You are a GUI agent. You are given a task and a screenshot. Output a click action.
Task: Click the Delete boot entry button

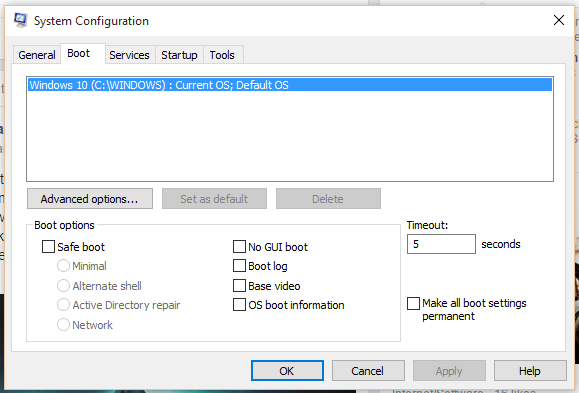click(328, 199)
